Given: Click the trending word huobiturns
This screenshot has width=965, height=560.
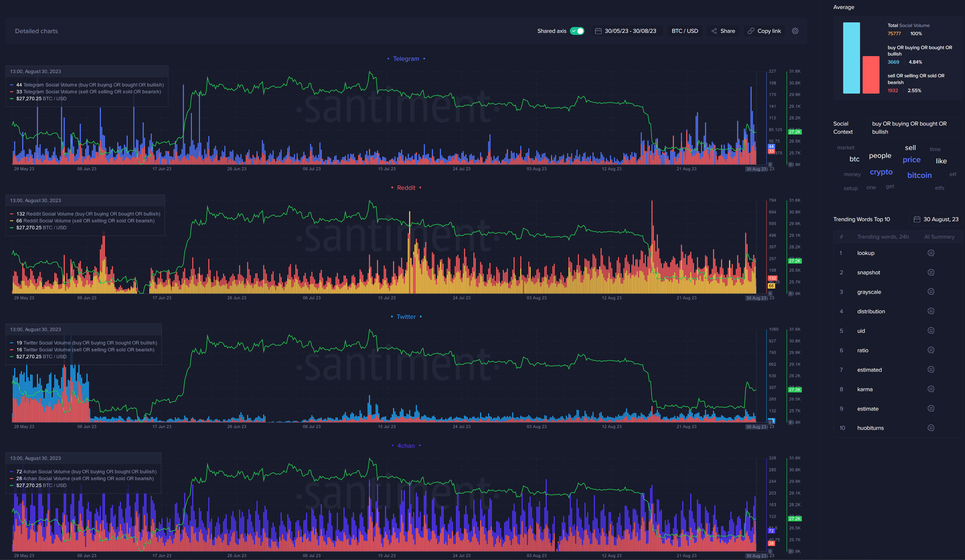Looking at the screenshot, I should (x=871, y=428).
